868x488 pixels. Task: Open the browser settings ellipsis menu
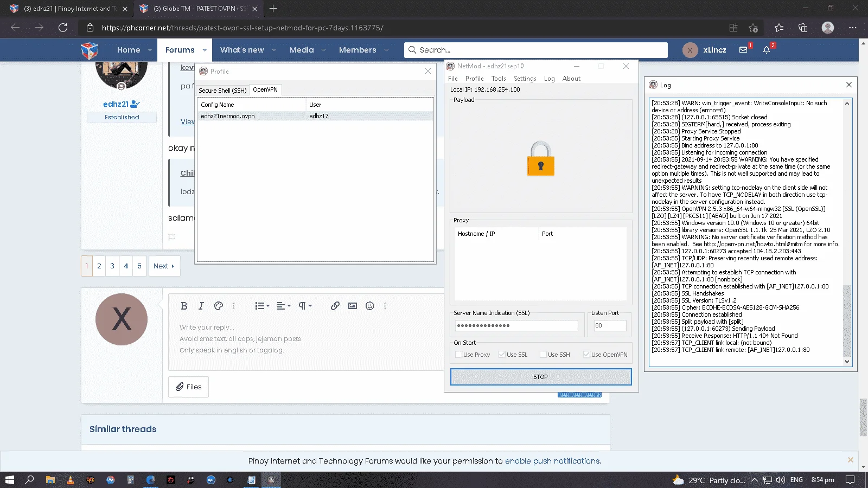(853, 28)
